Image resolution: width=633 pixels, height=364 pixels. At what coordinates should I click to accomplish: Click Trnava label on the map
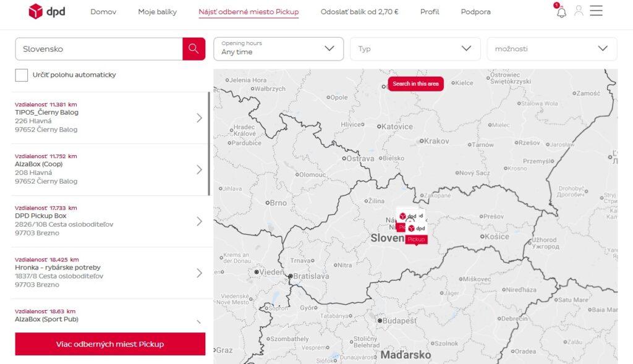pyautogui.click(x=300, y=261)
